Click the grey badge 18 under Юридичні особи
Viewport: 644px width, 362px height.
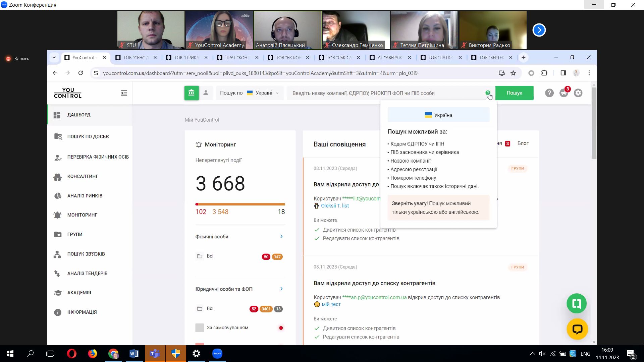tap(278, 309)
